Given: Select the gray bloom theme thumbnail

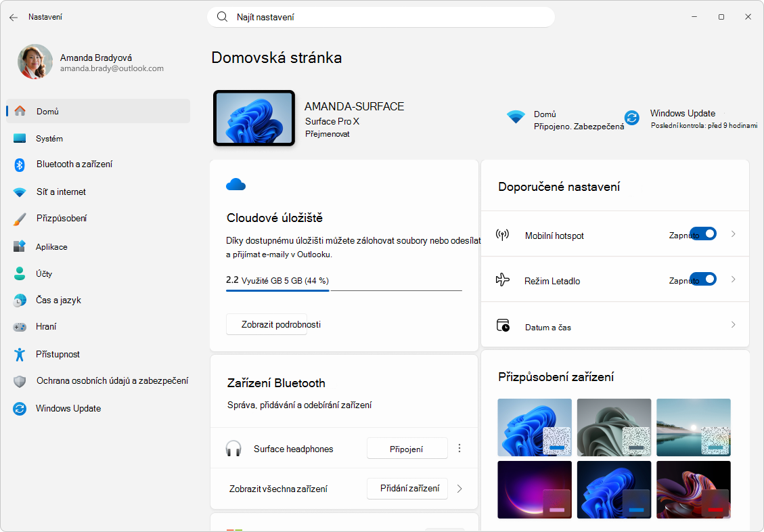Looking at the screenshot, I should point(614,427).
